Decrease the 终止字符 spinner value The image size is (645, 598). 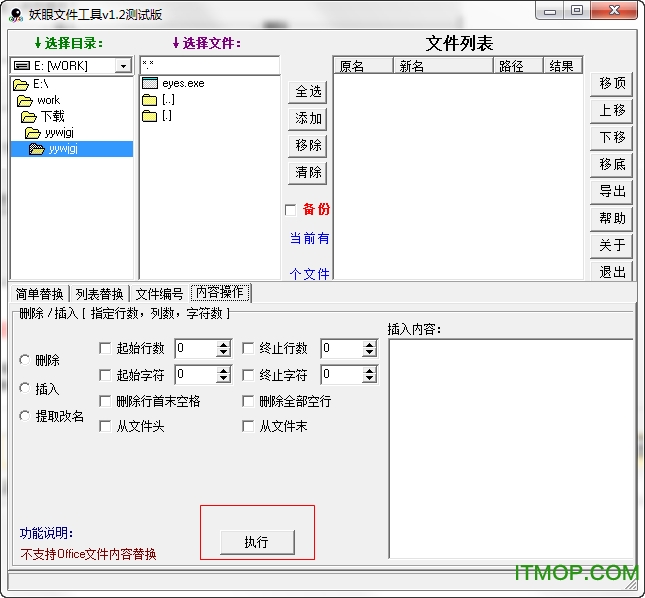(x=369, y=379)
